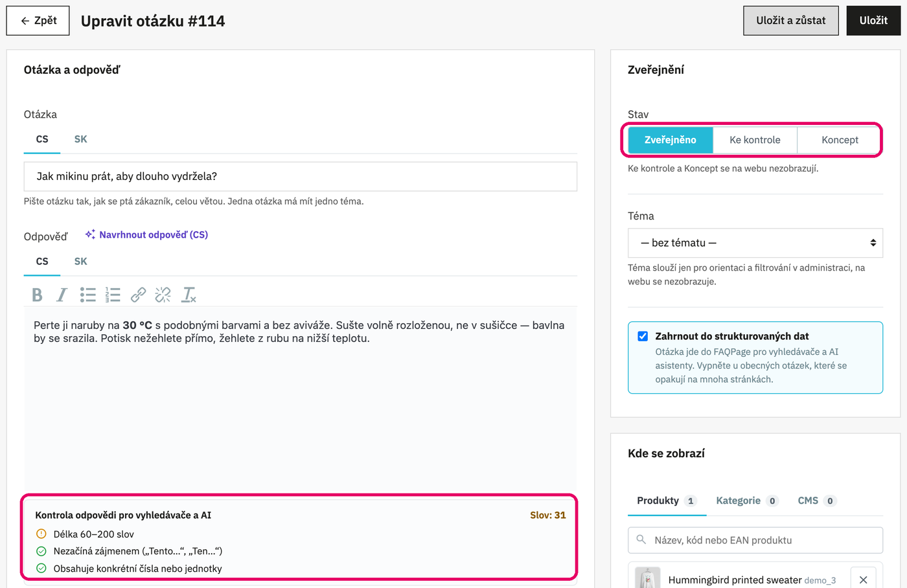Set status to Ke kontrole

coord(755,140)
